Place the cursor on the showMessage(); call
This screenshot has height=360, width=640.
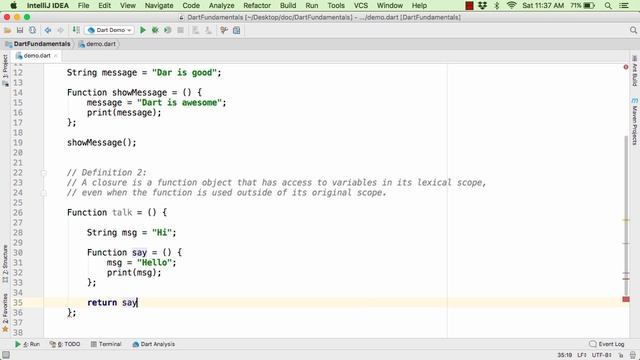[102, 142]
